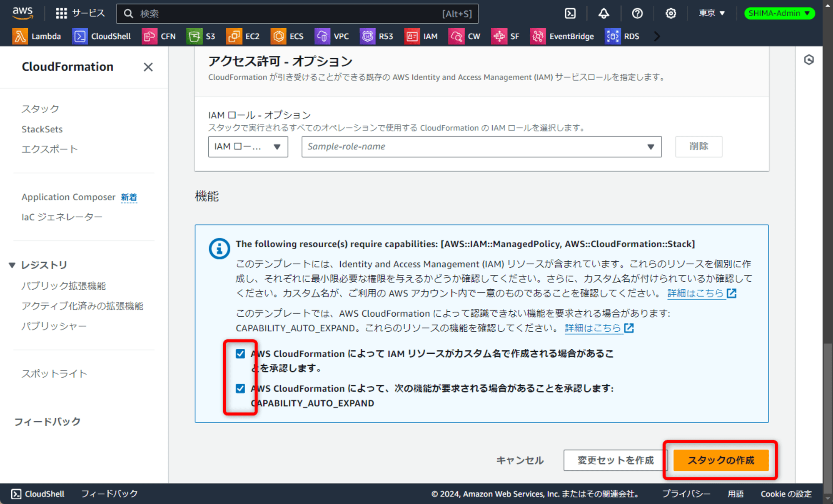Open the Sample-role-name role dropdown
833x504 pixels.
coord(481,146)
